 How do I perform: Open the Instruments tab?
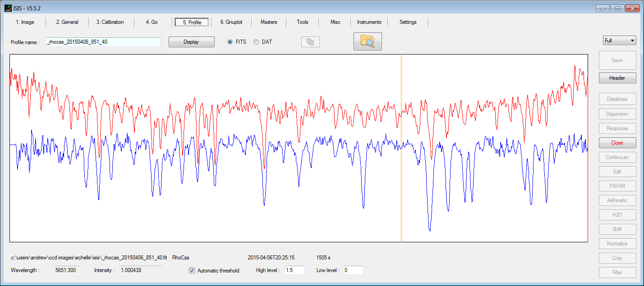[x=369, y=22]
